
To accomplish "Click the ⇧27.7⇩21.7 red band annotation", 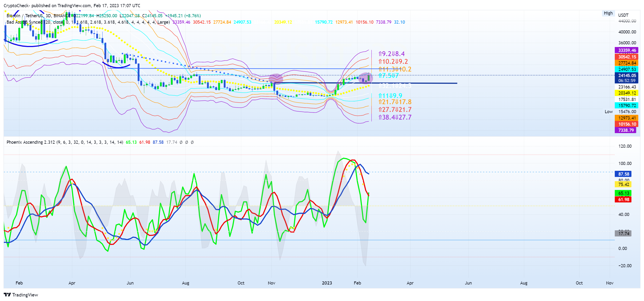I will click(395, 110).
